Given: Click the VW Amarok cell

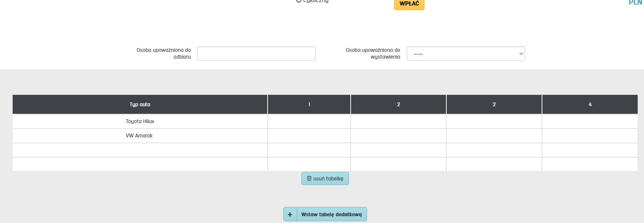Looking at the screenshot, I should click(x=140, y=136).
